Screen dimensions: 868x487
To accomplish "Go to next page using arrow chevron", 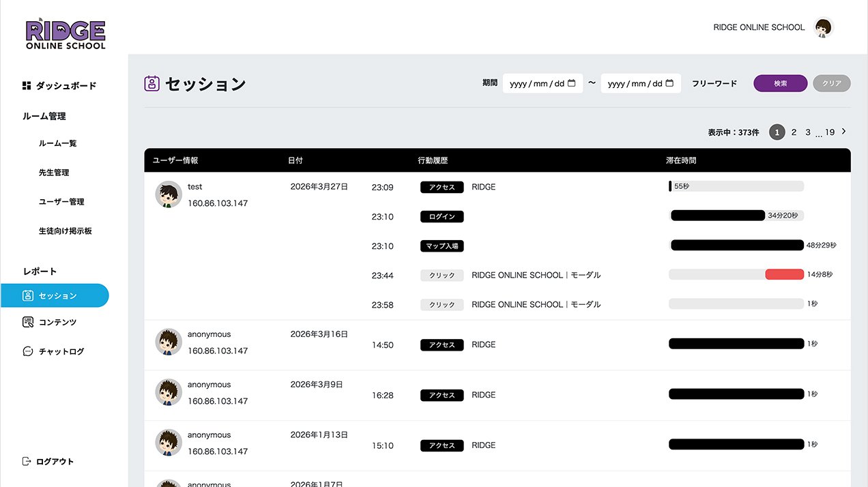I will 844,131.
